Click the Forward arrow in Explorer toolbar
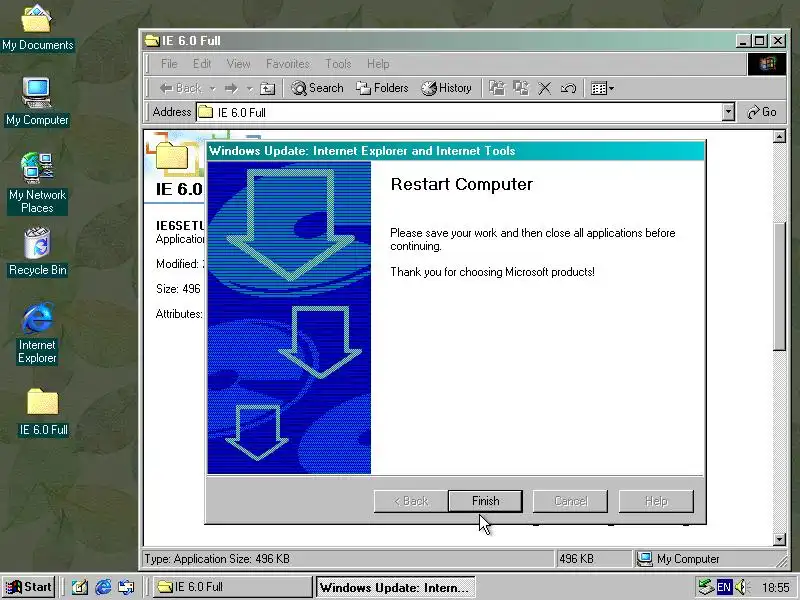 coord(232,88)
